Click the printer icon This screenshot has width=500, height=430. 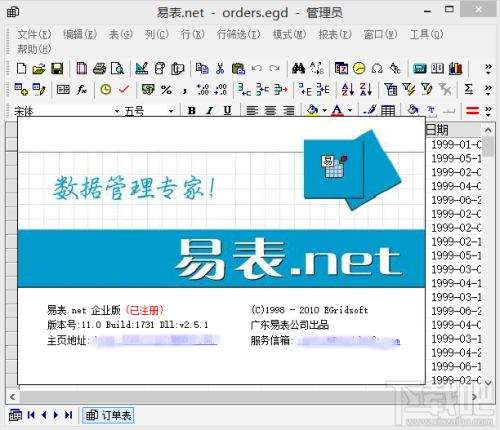click(x=99, y=69)
